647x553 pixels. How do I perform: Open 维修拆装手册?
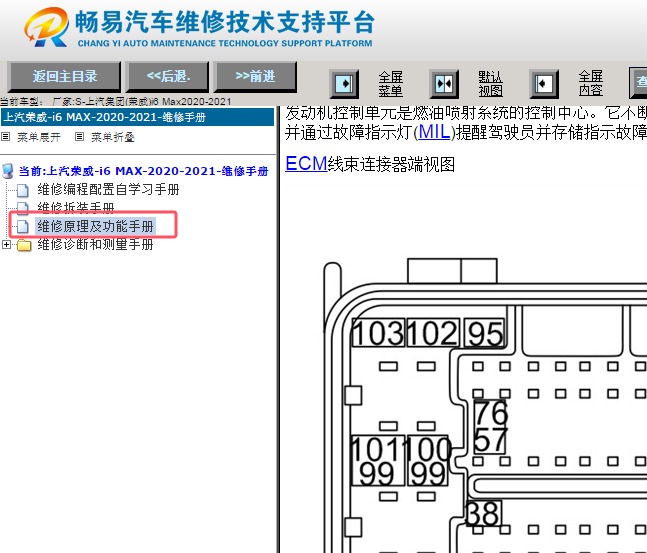[x=76, y=208]
